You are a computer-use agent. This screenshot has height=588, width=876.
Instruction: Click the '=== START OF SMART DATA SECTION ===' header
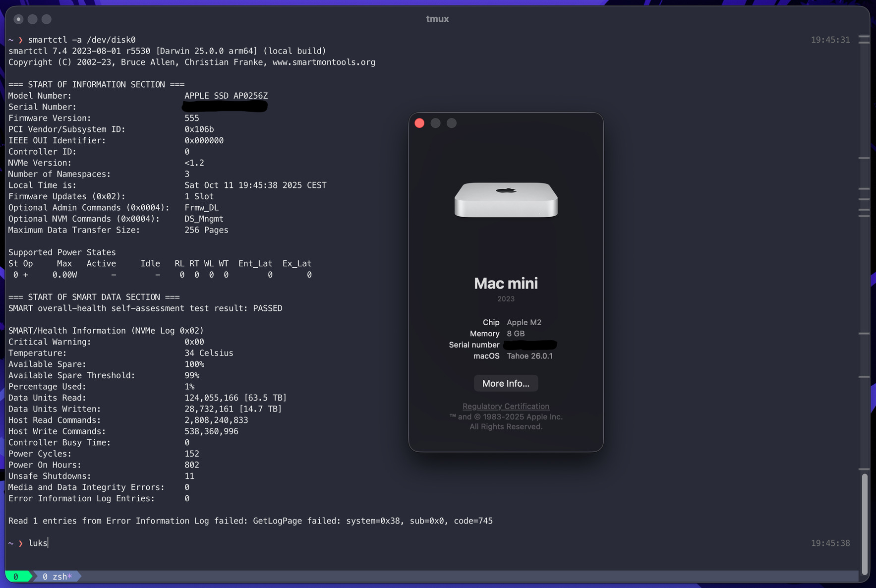pyautogui.click(x=94, y=297)
